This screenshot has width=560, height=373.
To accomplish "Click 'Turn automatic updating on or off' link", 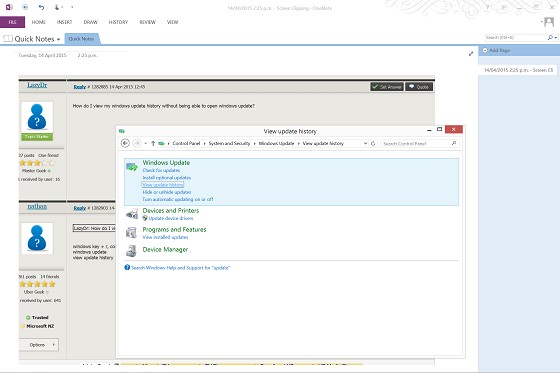I will coord(178,199).
